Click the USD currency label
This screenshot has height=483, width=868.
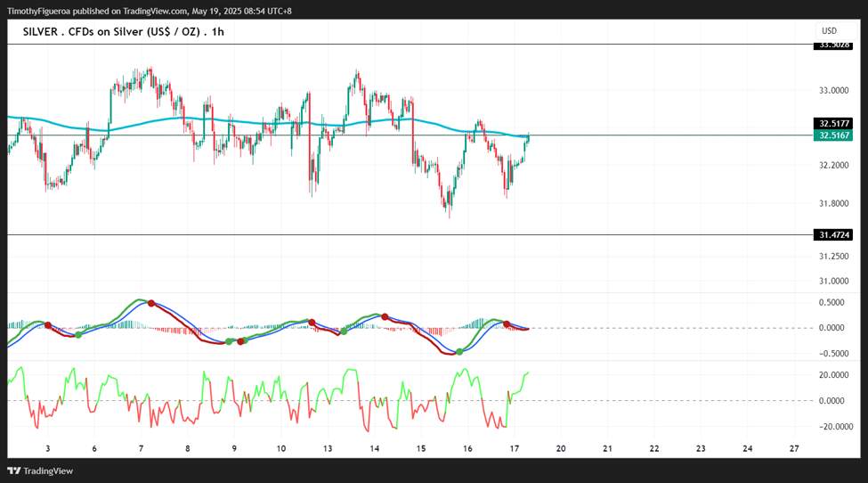(829, 31)
